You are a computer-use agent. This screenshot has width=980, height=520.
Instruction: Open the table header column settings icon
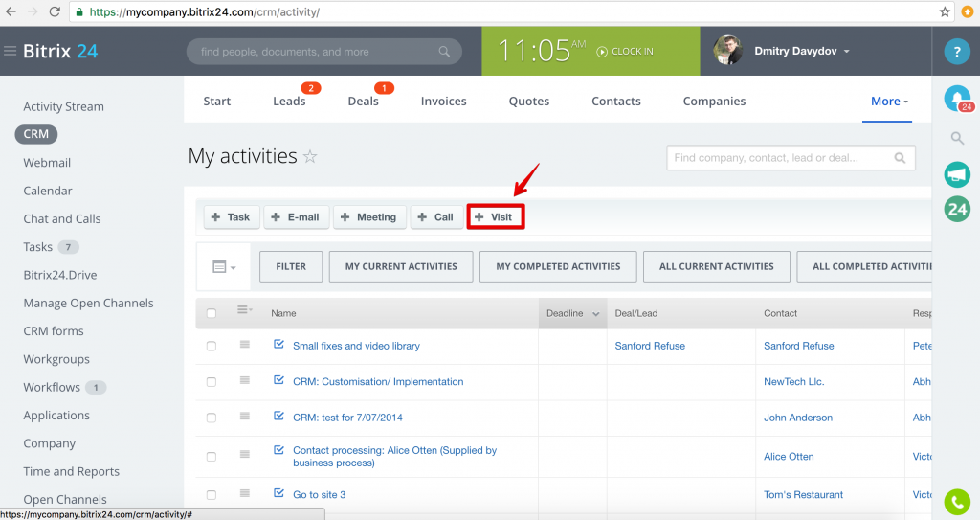[x=244, y=309]
